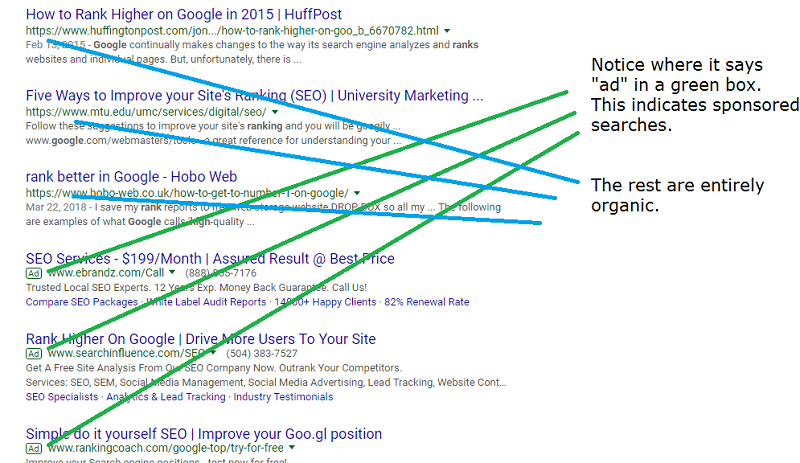Open 'Simple do it yourself SEO' ad title
The image size is (800, 463).
(204, 434)
